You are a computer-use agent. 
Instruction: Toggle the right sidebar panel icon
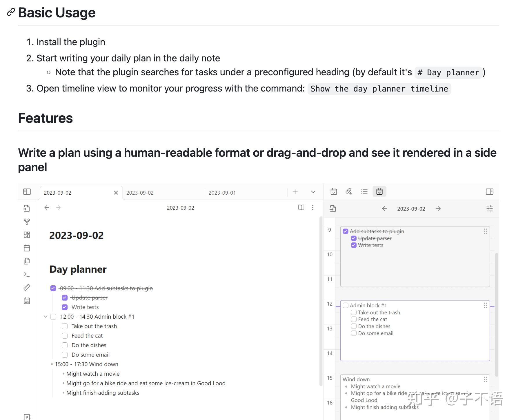(x=489, y=192)
